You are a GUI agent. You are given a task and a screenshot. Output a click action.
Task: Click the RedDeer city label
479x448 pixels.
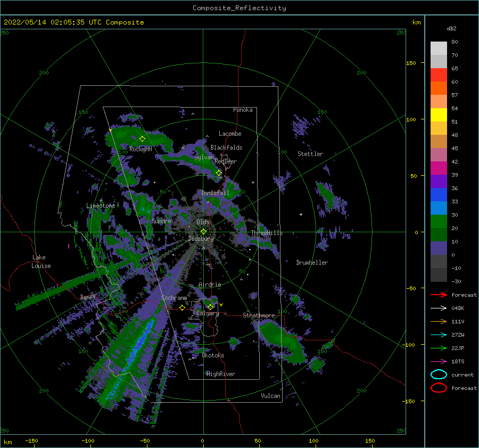pos(226,161)
